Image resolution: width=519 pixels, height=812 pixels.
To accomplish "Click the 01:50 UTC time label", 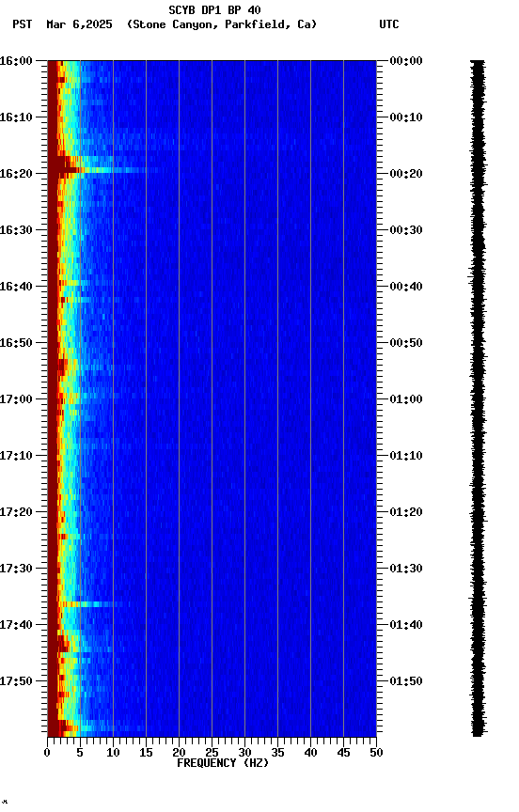I will coord(406,681).
